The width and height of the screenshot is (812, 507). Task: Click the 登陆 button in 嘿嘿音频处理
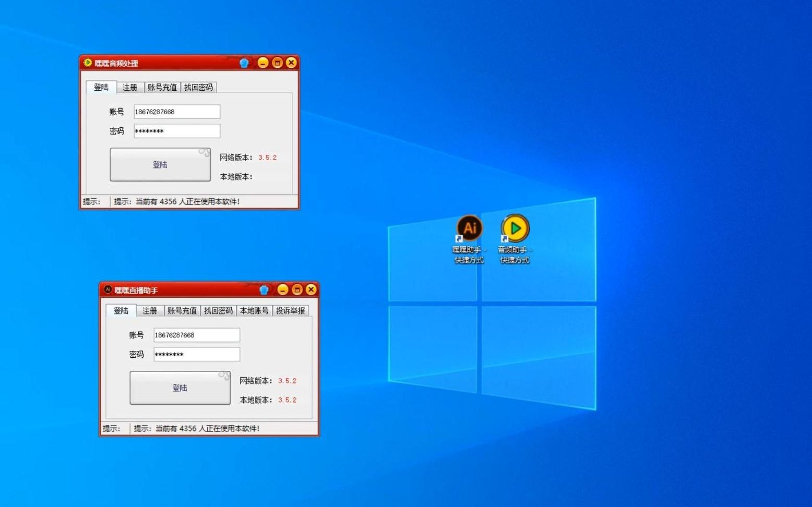160,165
